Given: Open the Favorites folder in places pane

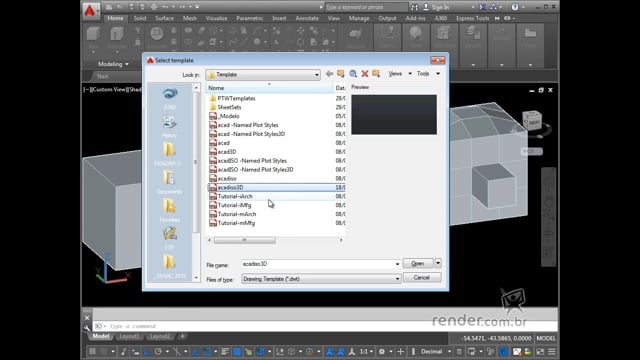Looking at the screenshot, I should [x=170, y=211].
